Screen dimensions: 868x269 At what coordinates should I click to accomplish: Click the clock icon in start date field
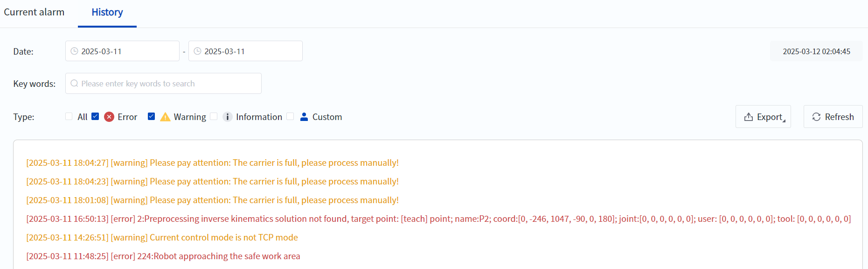(x=74, y=51)
